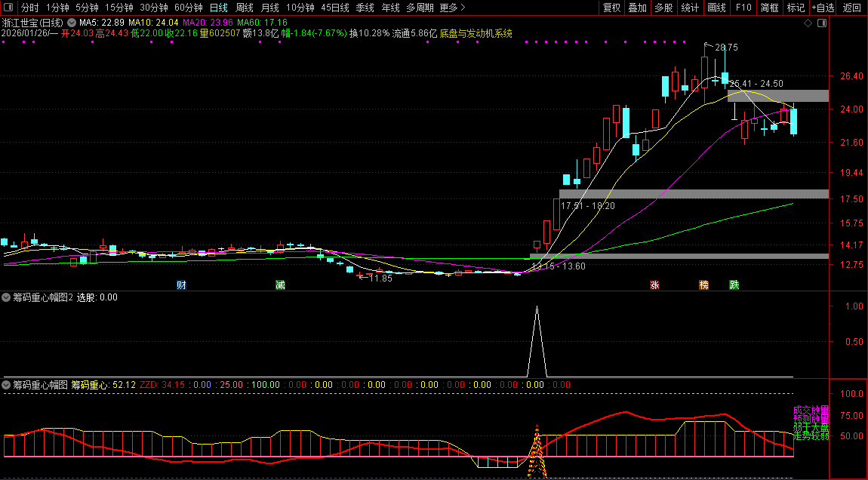Image resolution: width=868 pixels, height=480 pixels.
Task: Click the +自选 add to watchlist button
Action: click(x=823, y=8)
